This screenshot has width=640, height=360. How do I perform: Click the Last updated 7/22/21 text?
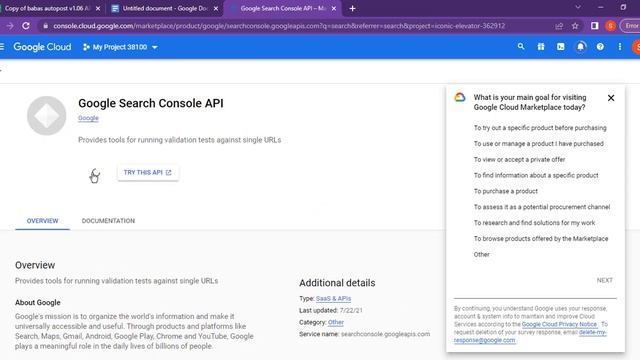pos(331,310)
